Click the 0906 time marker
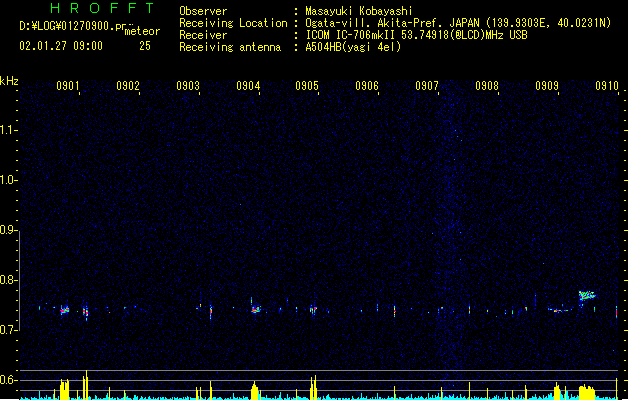 click(367, 86)
